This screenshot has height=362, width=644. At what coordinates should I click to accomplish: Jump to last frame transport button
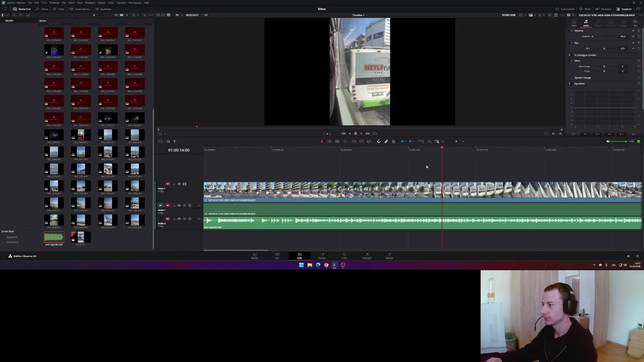pos(368,133)
